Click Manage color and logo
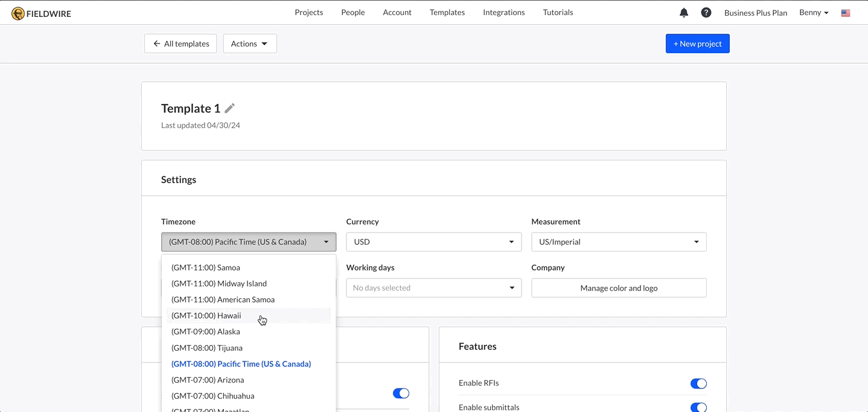The width and height of the screenshot is (868, 412). point(618,288)
